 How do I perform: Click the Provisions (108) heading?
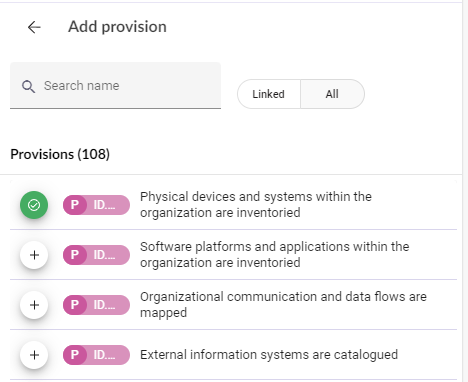pyautogui.click(x=60, y=154)
